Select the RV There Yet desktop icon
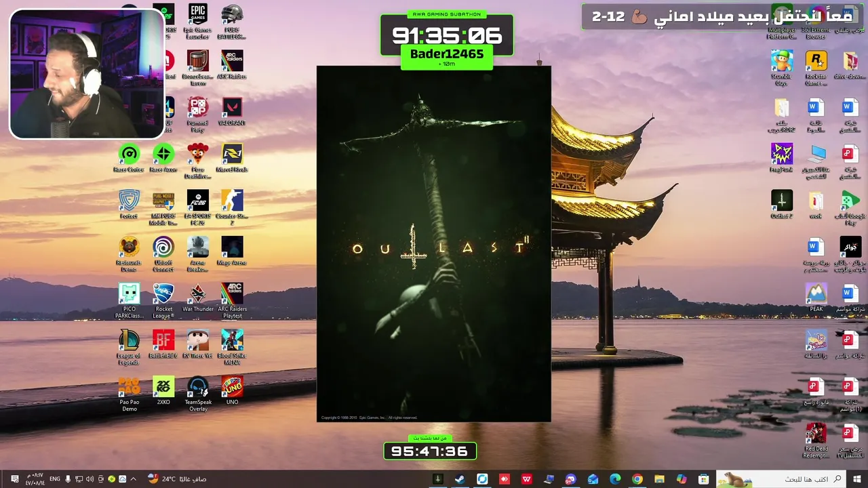Screen dimensions: 868x488 click(197, 344)
